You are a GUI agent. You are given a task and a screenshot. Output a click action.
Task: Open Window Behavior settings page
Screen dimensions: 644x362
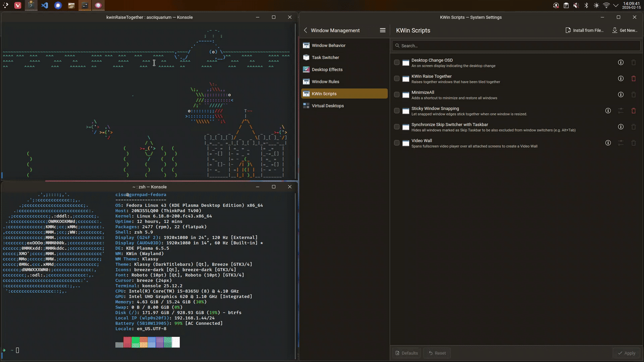tap(345, 45)
